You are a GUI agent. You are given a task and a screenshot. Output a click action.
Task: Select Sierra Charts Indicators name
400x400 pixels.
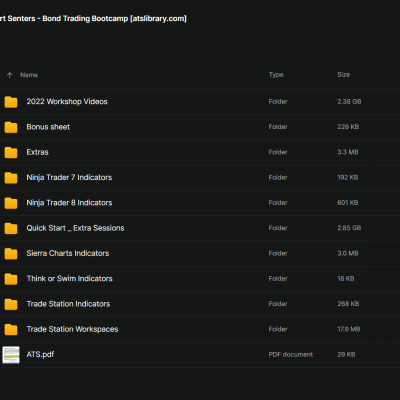[68, 253]
